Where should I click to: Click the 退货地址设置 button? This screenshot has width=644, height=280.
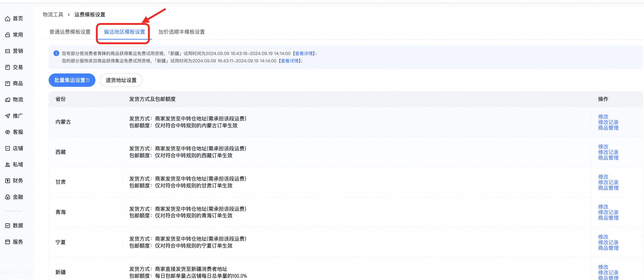pyautogui.click(x=121, y=80)
